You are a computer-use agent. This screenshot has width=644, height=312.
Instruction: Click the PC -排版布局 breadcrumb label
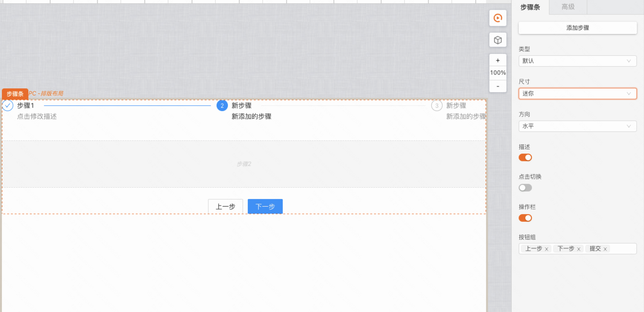[46, 94]
